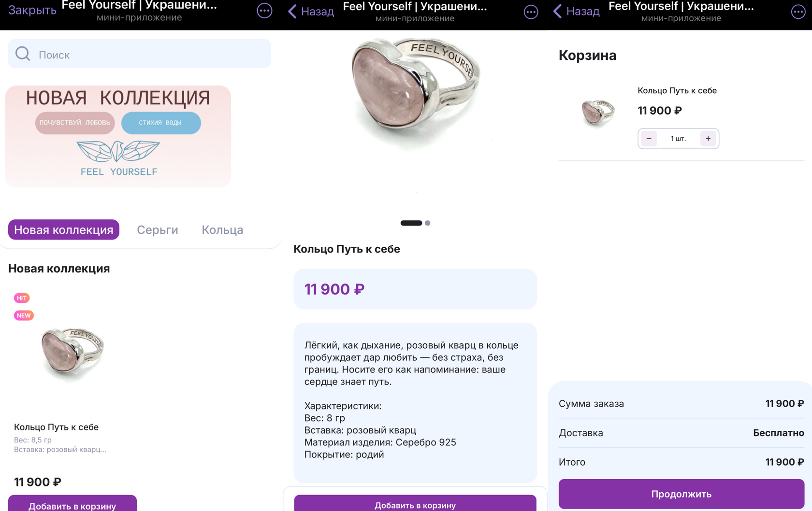Decrease ring quantity with minus button

649,139
